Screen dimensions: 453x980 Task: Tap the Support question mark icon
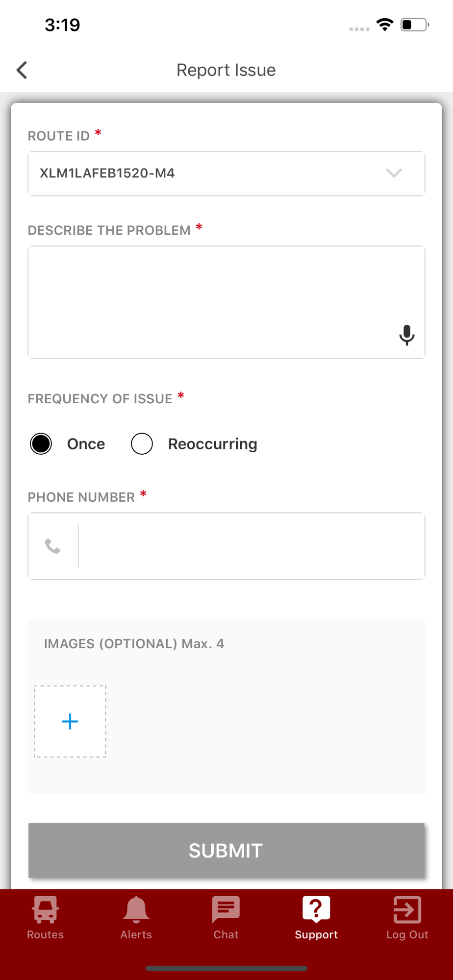tap(316, 909)
